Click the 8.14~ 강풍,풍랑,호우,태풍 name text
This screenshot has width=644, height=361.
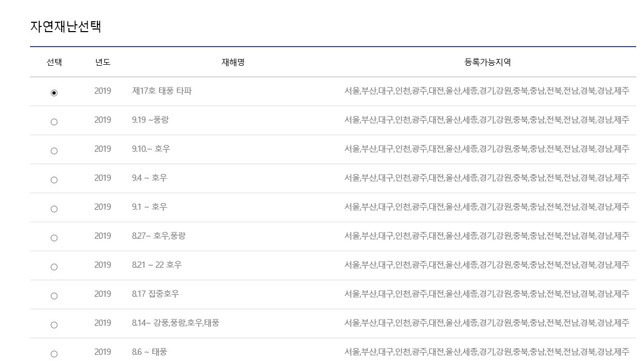(176, 323)
